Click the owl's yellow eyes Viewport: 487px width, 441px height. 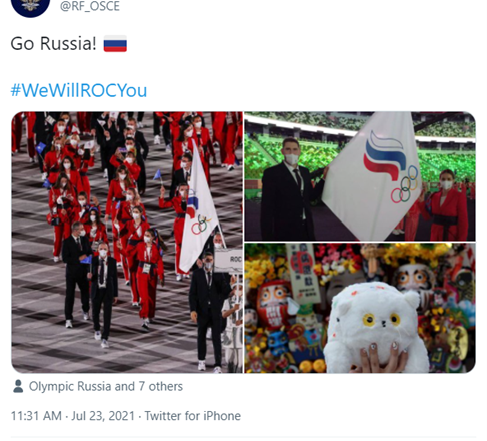(382, 320)
